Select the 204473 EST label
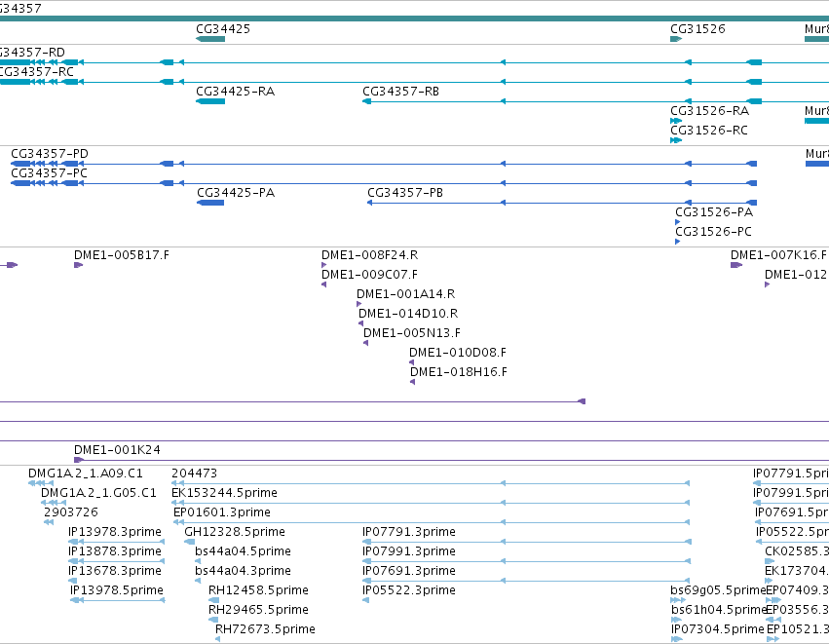This screenshot has width=829, height=644. point(194,474)
